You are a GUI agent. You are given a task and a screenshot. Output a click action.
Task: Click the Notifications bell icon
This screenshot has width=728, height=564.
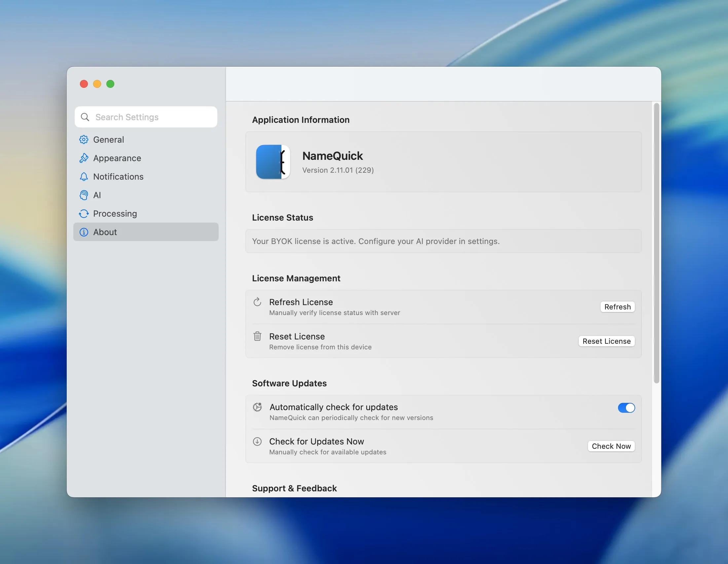click(x=84, y=177)
